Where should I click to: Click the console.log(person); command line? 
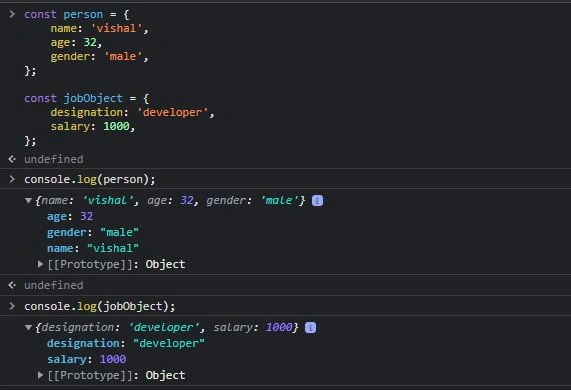(x=90, y=180)
